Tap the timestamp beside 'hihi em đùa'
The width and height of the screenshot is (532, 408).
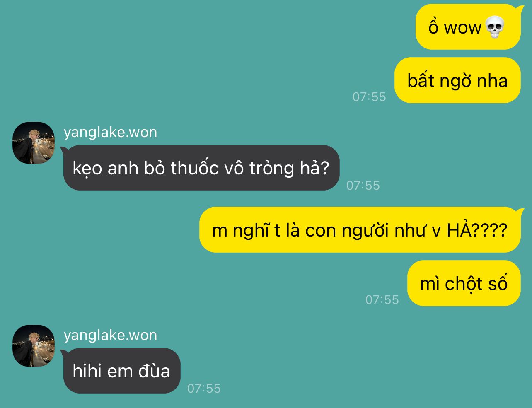click(204, 389)
